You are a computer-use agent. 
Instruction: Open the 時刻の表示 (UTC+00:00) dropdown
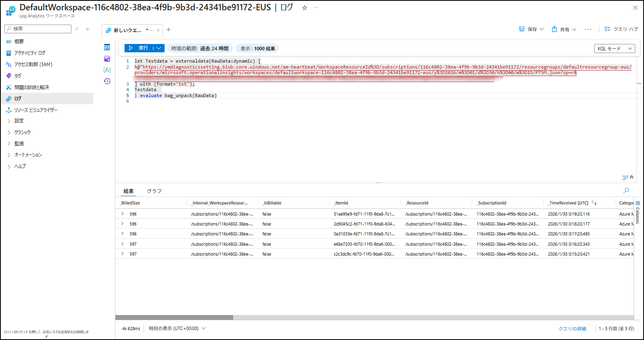(x=177, y=329)
